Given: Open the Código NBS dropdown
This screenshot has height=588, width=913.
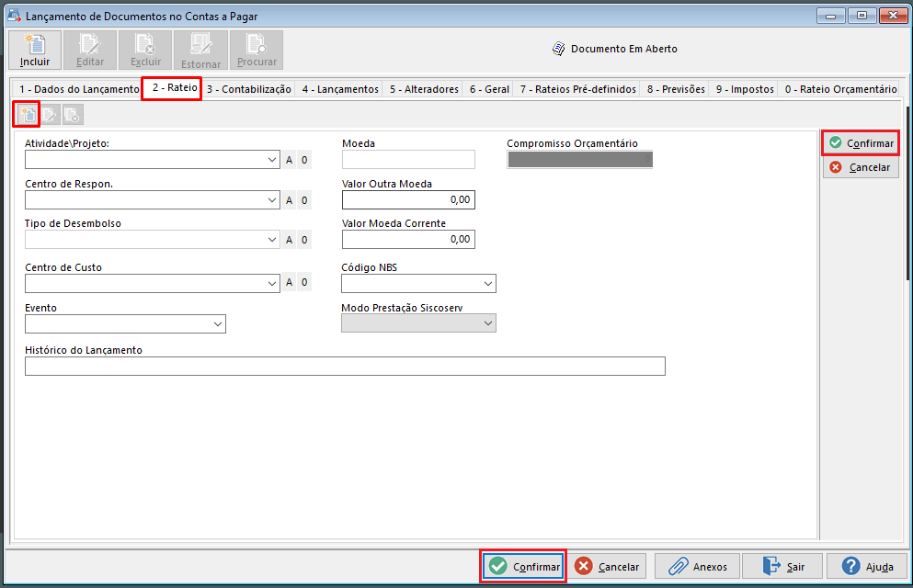Looking at the screenshot, I should pyautogui.click(x=488, y=283).
